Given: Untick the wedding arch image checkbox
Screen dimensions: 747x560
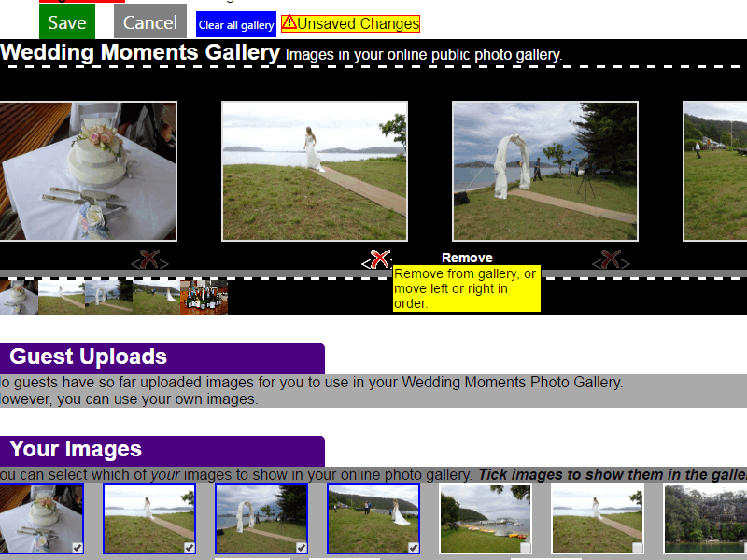Looking at the screenshot, I should [301, 548].
